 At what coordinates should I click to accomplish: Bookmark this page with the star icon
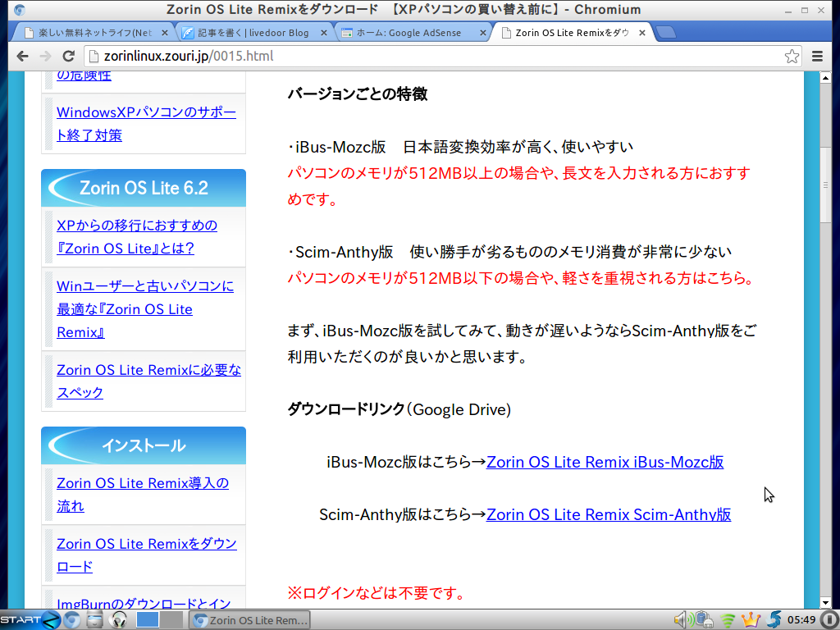[792, 56]
